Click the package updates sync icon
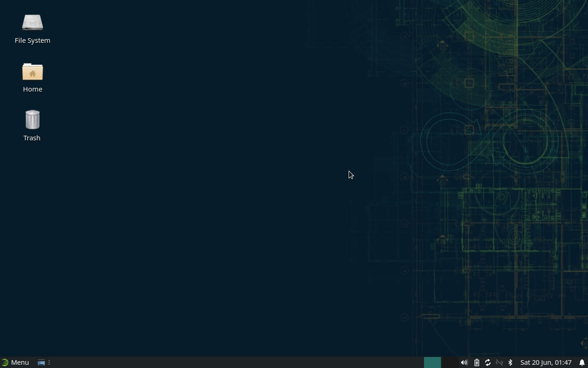This screenshot has width=588, height=368. pos(487,362)
